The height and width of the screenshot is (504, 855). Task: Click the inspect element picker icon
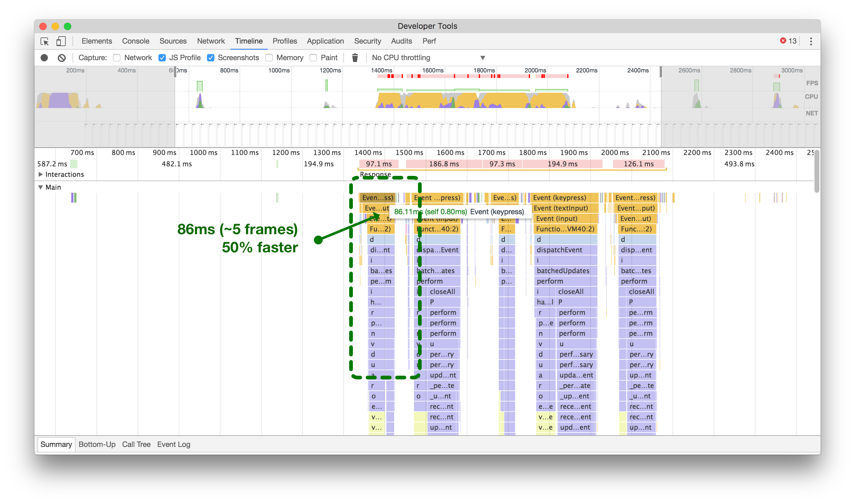(x=45, y=41)
